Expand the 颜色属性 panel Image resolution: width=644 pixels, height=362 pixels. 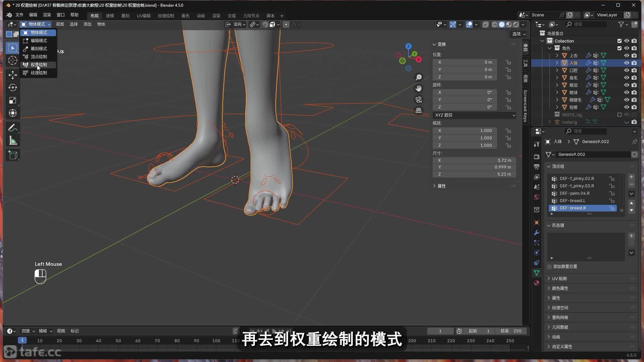pyautogui.click(x=560, y=289)
